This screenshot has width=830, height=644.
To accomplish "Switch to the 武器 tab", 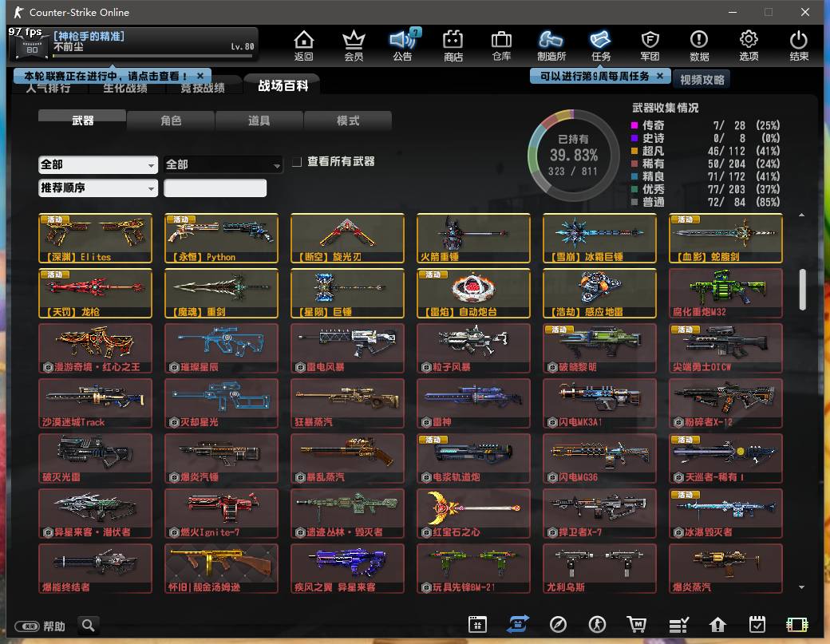I will (x=82, y=120).
